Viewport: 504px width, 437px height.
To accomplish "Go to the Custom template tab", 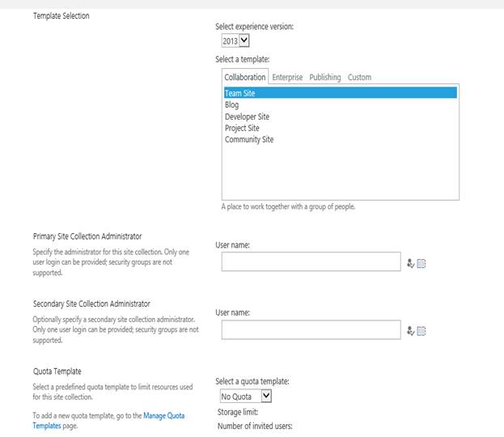I will (359, 78).
